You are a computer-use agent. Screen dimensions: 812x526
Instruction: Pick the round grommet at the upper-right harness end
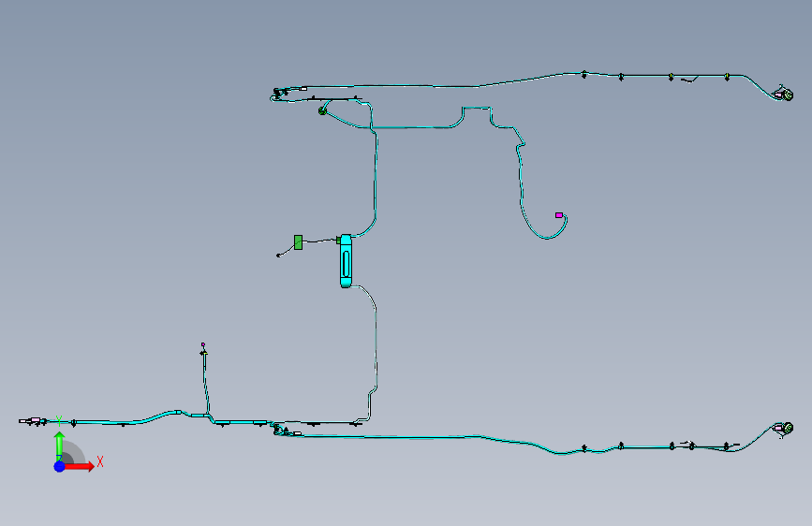[788, 95]
